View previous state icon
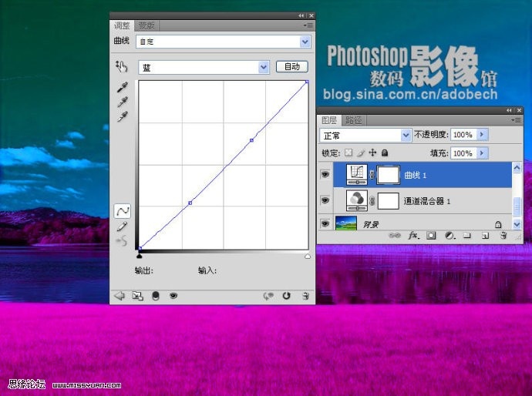 coord(268,296)
